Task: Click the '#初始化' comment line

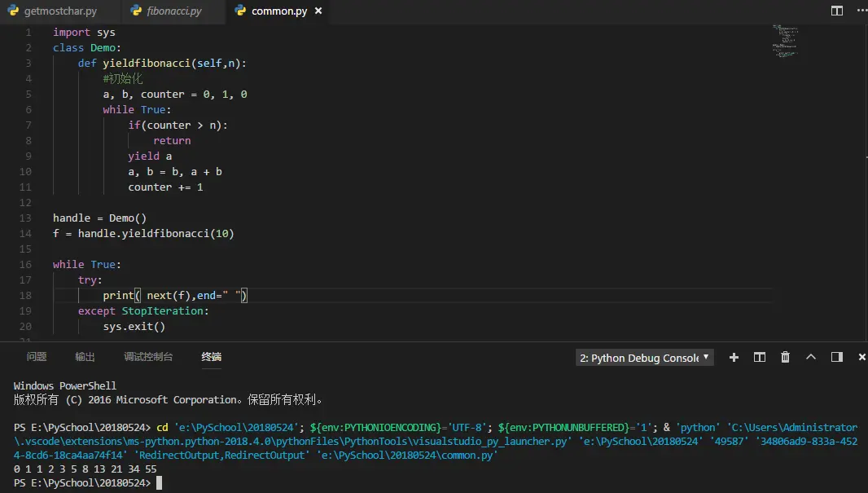Action: 123,79
